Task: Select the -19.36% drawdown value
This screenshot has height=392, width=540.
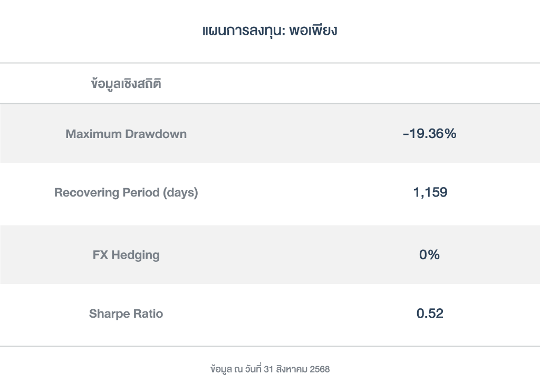Action: (x=429, y=134)
